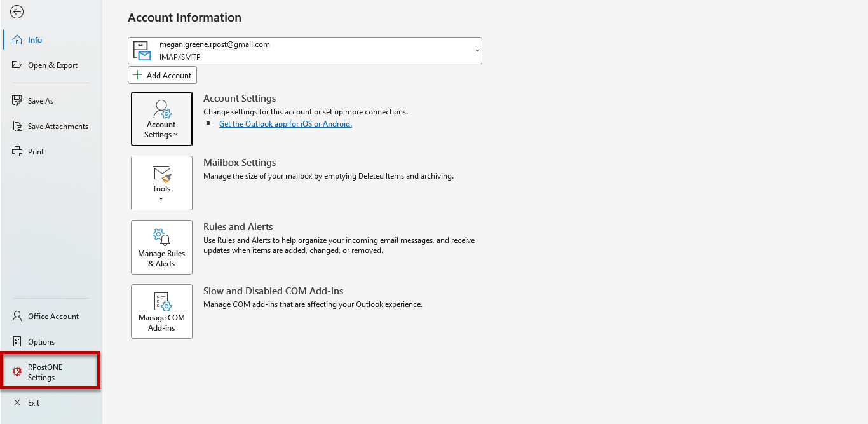Click the back arrow circle icon
This screenshot has height=424, width=868.
[17, 12]
